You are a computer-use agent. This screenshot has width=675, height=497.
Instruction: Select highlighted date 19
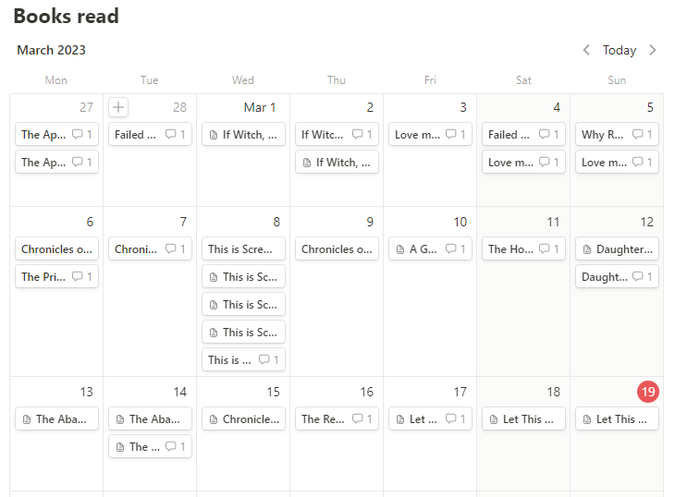point(648,392)
